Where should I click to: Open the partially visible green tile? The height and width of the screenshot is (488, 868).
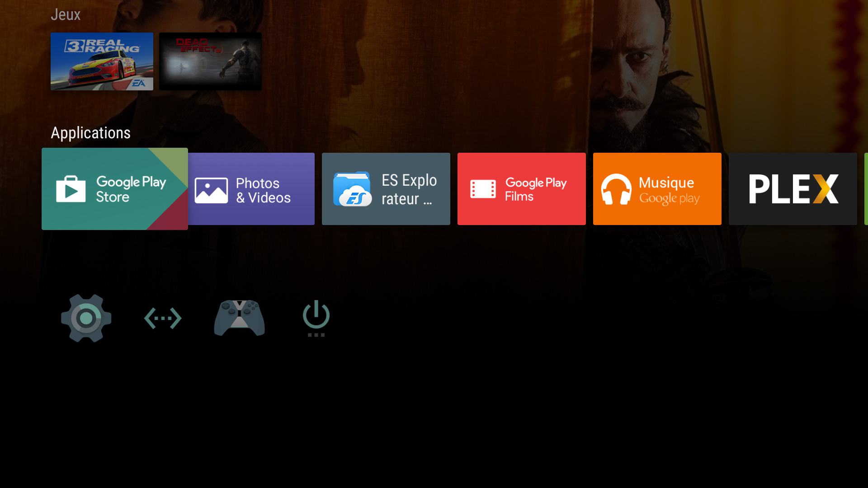pyautogui.click(x=866, y=189)
